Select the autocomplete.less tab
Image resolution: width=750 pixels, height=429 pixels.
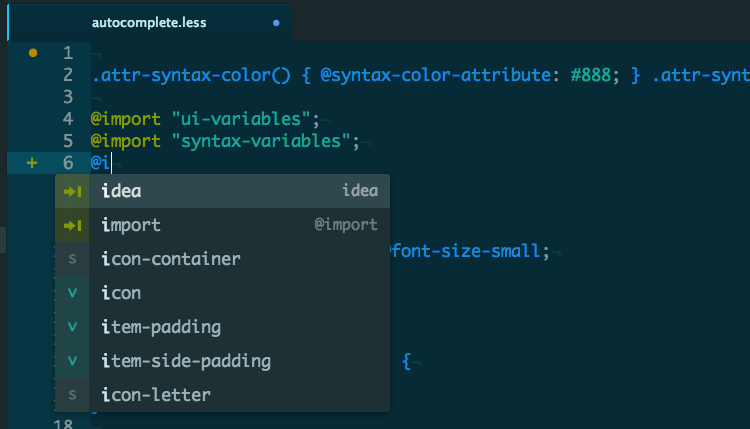[149, 22]
